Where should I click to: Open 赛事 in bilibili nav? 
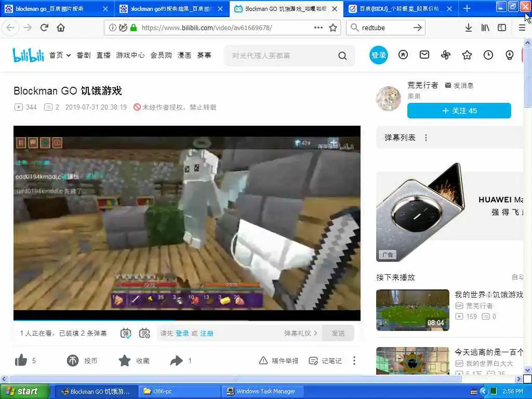click(204, 55)
